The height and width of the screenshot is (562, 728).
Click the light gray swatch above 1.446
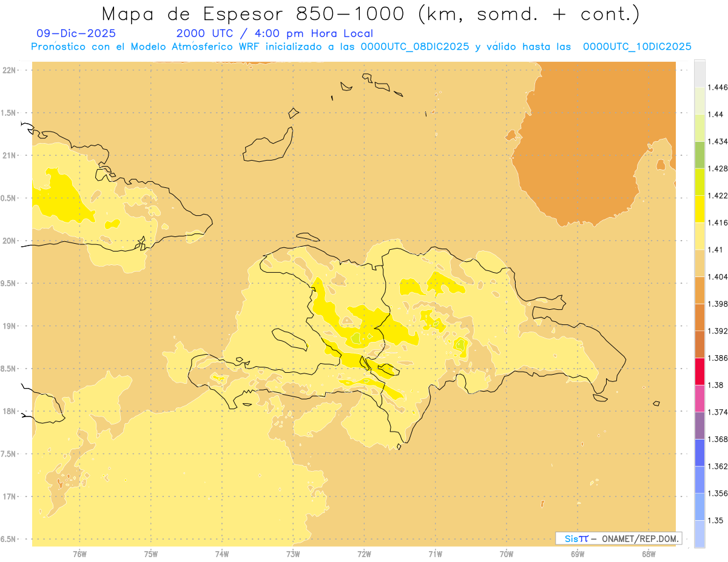click(699, 73)
